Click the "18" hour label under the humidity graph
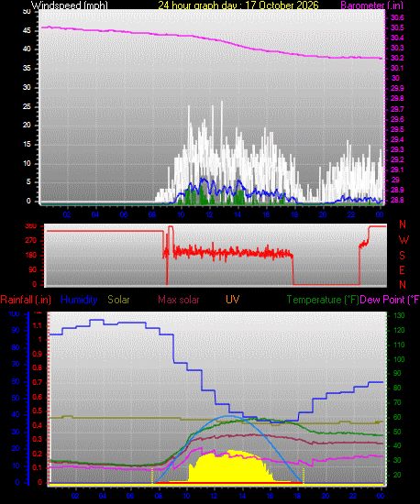The width and height of the screenshot is (420, 504). click(298, 496)
